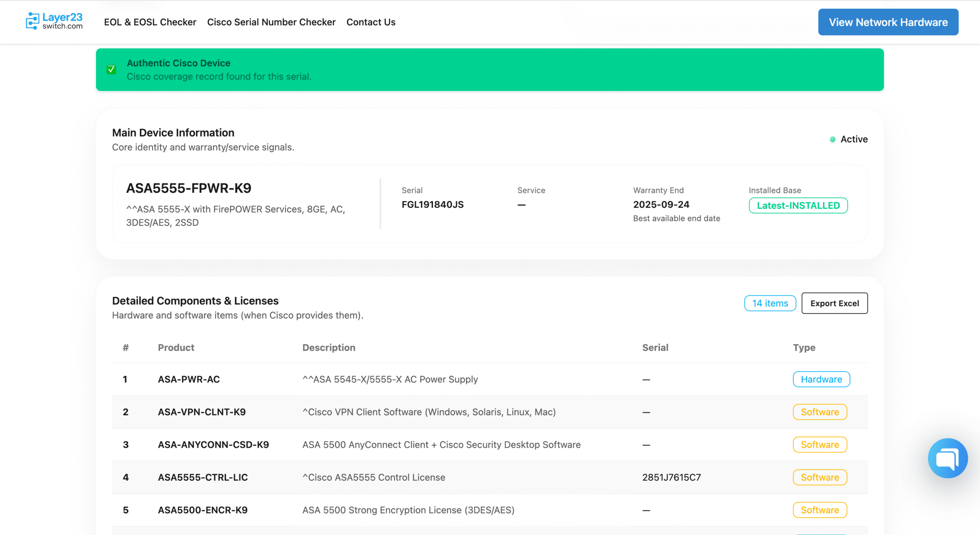This screenshot has width=980, height=535.
Task: Click the green authentic checkmark icon
Action: click(111, 69)
